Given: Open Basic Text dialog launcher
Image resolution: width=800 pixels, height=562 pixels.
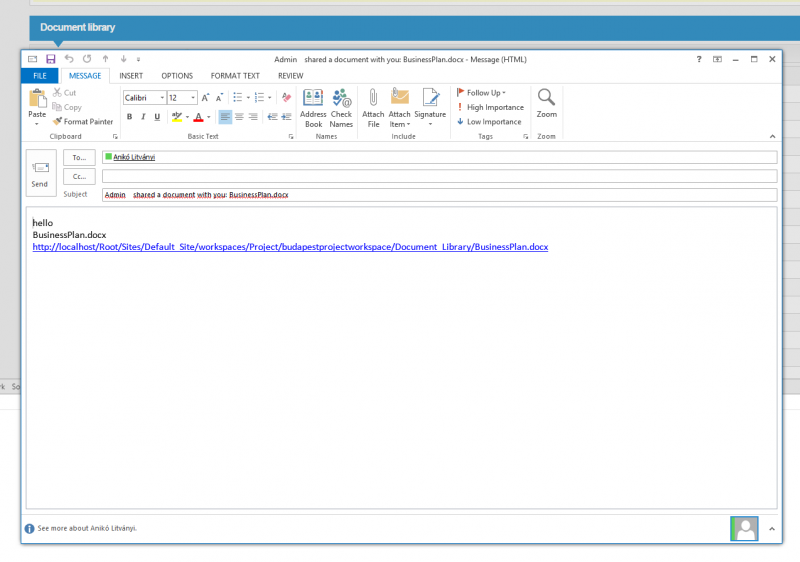Looking at the screenshot, I should click(291, 137).
